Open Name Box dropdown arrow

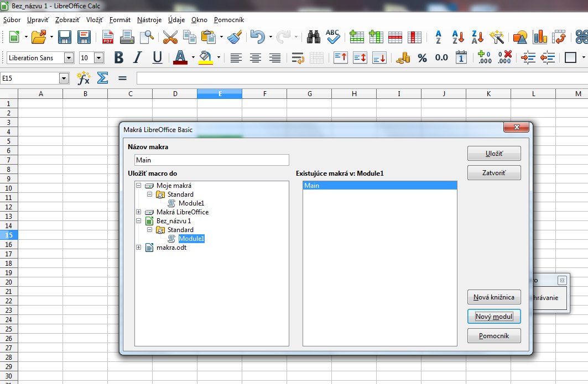pos(64,78)
